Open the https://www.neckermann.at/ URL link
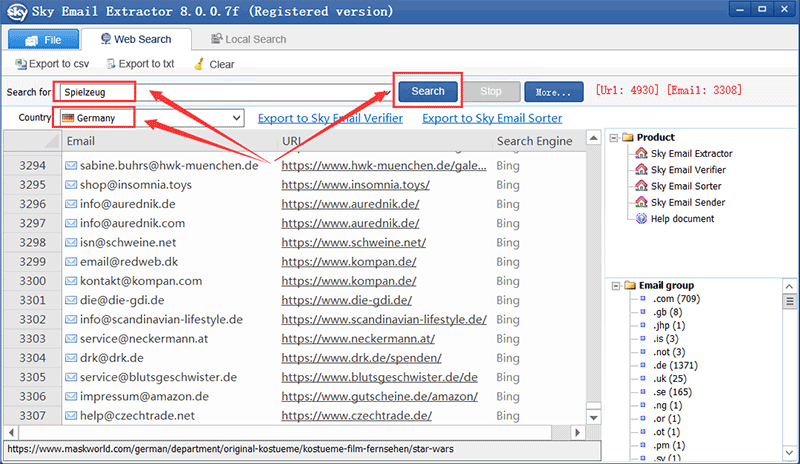 pos(358,338)
